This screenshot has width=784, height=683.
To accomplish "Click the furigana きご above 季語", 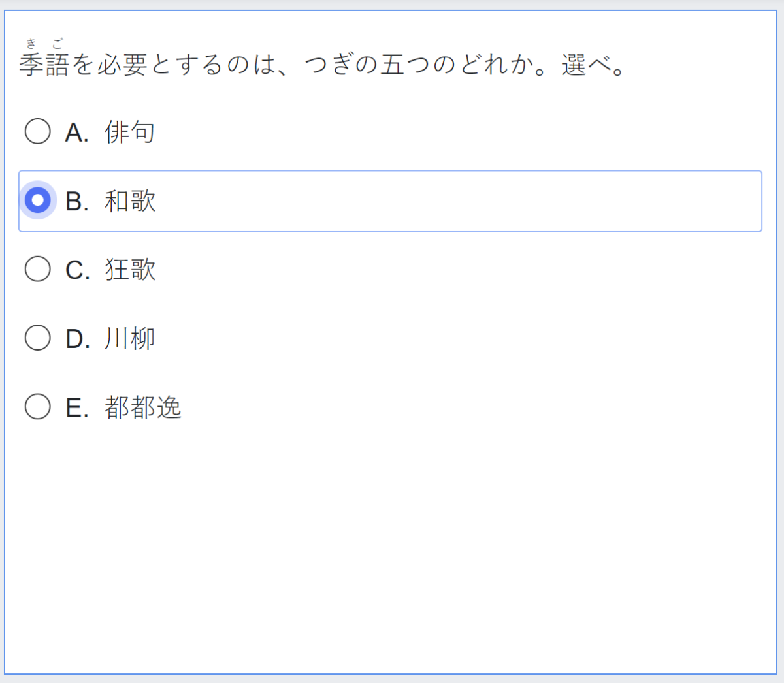I will [x=44, y=44].
